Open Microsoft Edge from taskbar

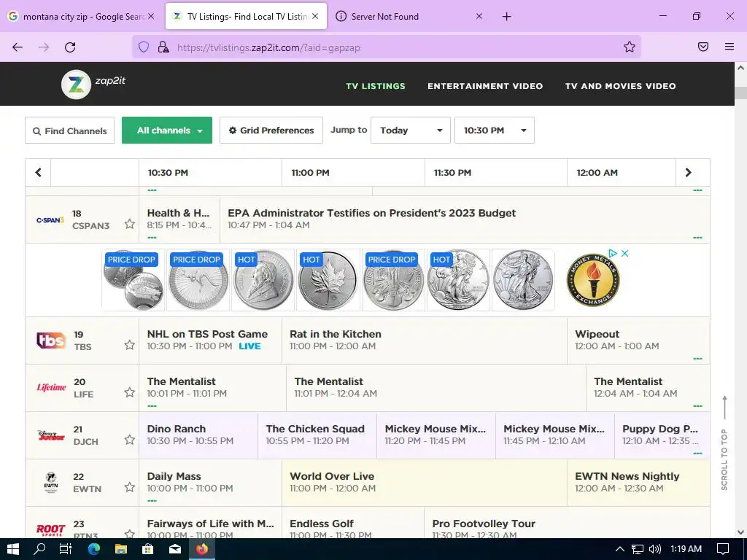pos(94,549)
